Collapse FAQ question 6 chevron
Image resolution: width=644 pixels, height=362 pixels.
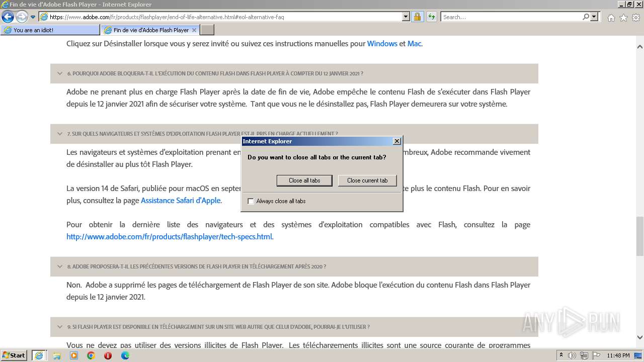point(60,73)
